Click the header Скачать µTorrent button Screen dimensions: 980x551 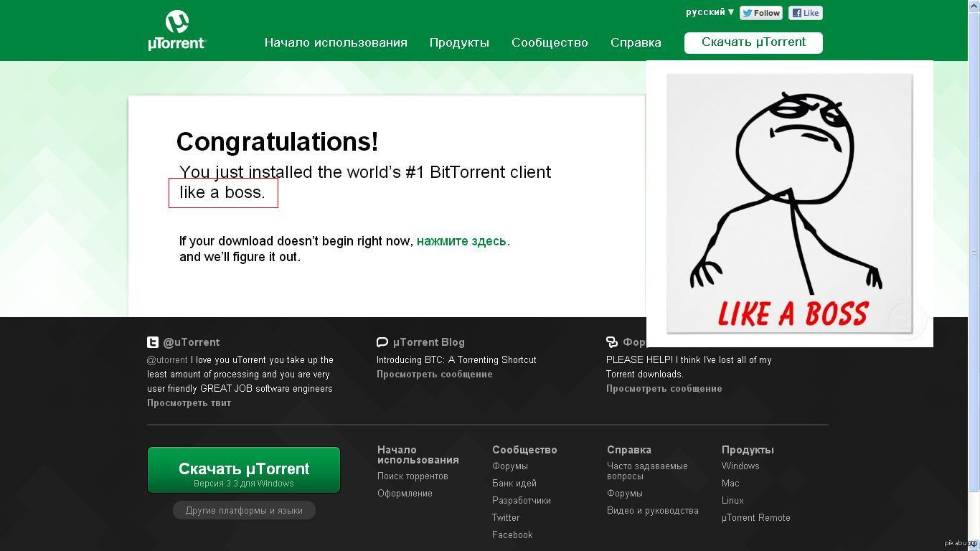point(753,42)
